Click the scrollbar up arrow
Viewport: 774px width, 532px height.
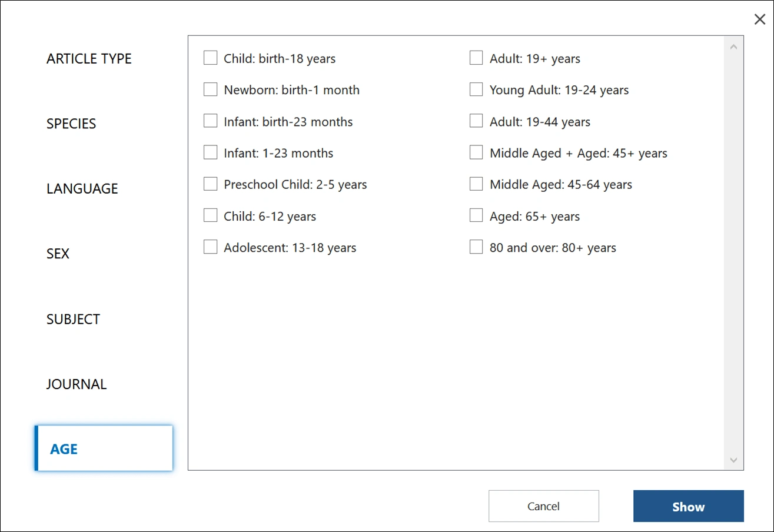pos(733,46)
